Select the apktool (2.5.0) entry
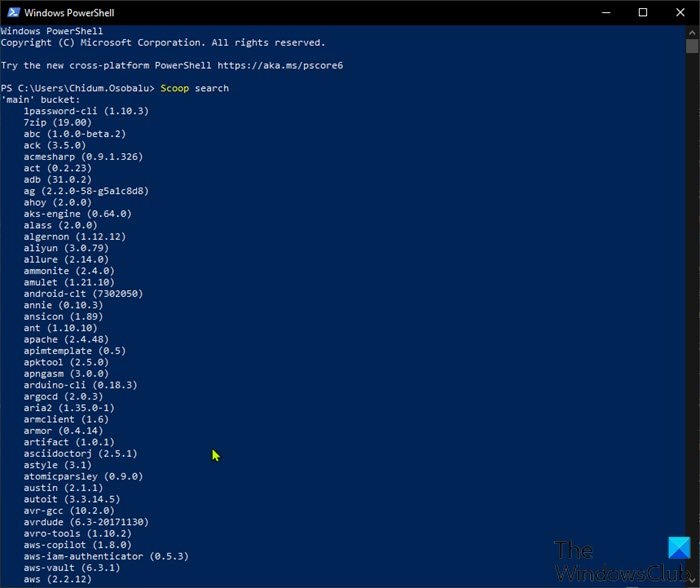 [x=66, y=363]
